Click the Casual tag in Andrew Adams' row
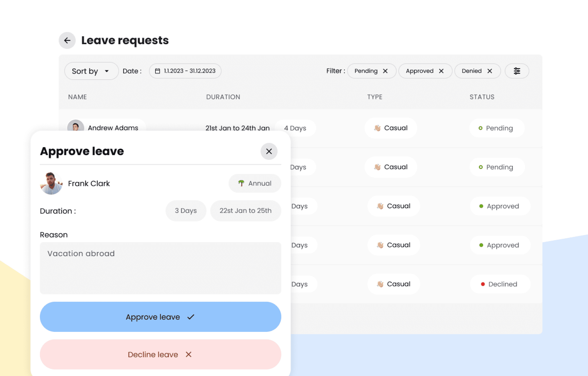 [x=391, y=128]
